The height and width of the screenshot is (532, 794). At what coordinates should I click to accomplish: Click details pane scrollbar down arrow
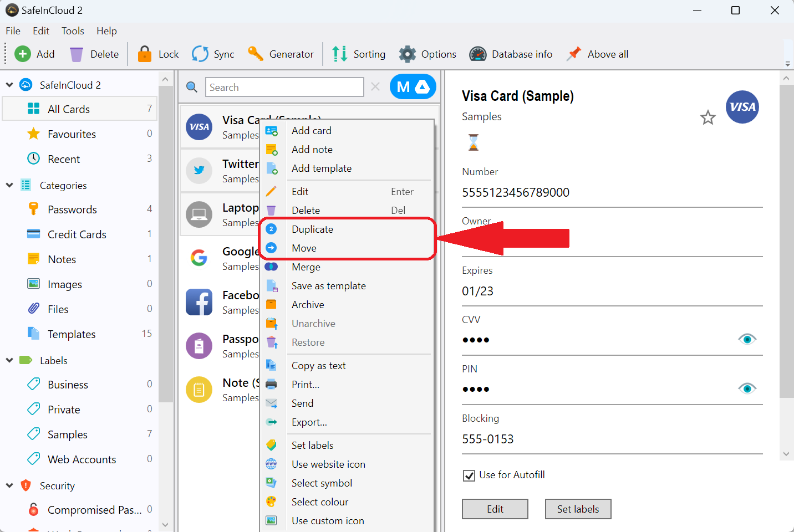click(786, 453)
